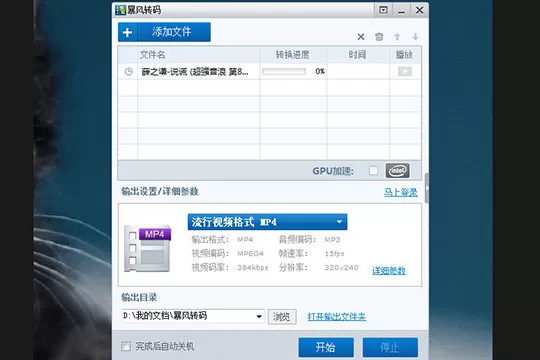Viewport: 540px width, 360px height.
Task: Clear the list with the trash icon
Action: pos(379,37)
